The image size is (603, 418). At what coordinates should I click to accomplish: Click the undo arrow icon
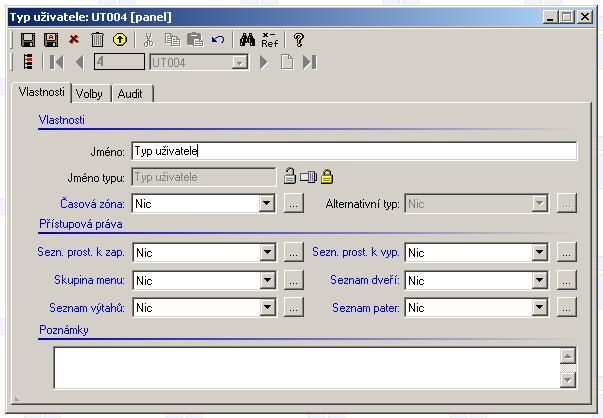click(218, 40)
